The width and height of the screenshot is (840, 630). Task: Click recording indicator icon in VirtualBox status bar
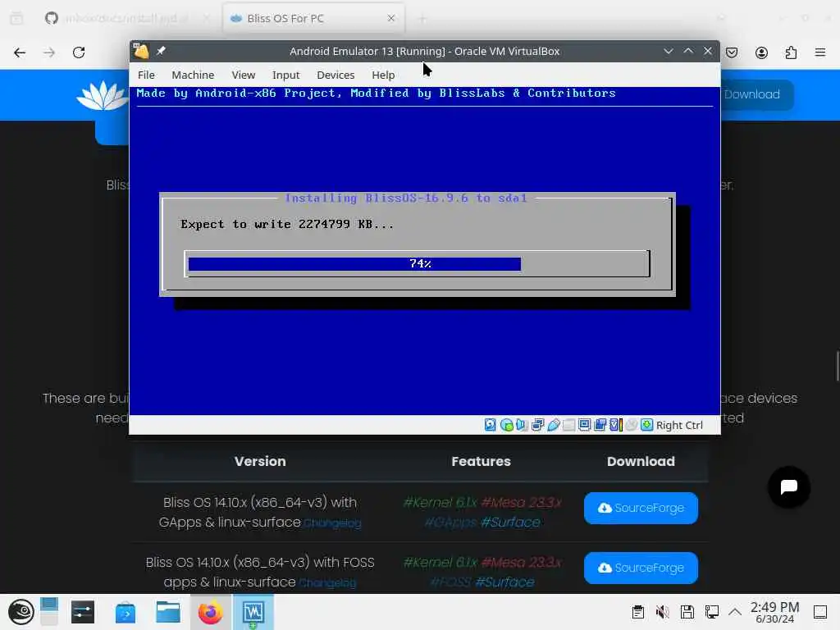click(x=600, y=425)
